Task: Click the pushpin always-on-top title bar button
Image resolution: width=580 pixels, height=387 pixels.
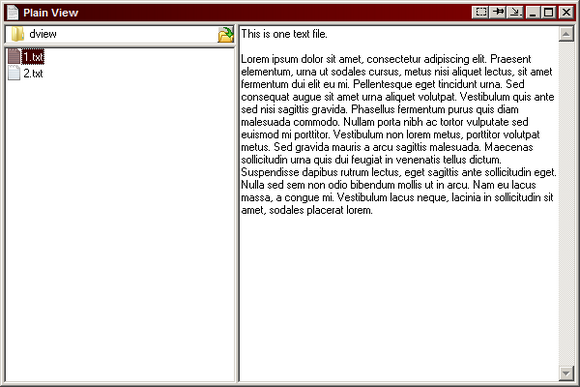Action: [x=498, y=12]
